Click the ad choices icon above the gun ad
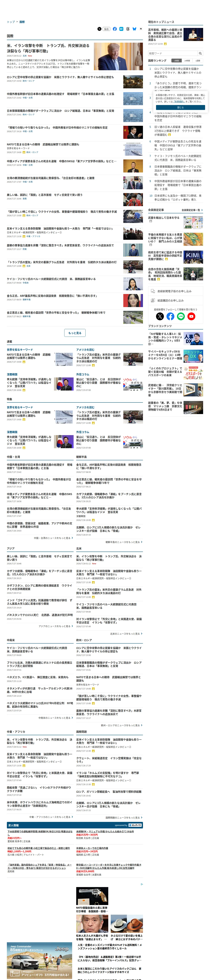The image size is (210, 980). click(x=141, y=884)
